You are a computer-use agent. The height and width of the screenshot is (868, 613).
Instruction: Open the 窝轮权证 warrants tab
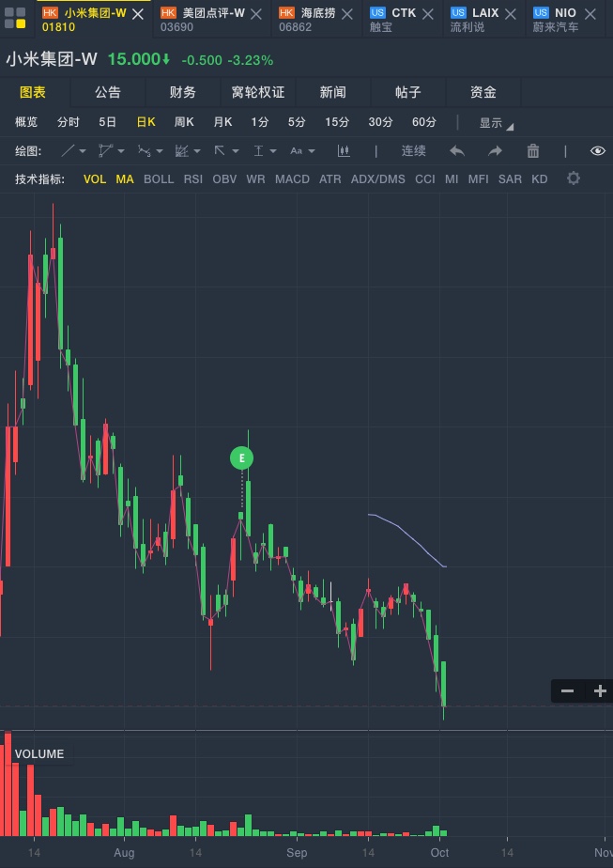coord(258,92)
